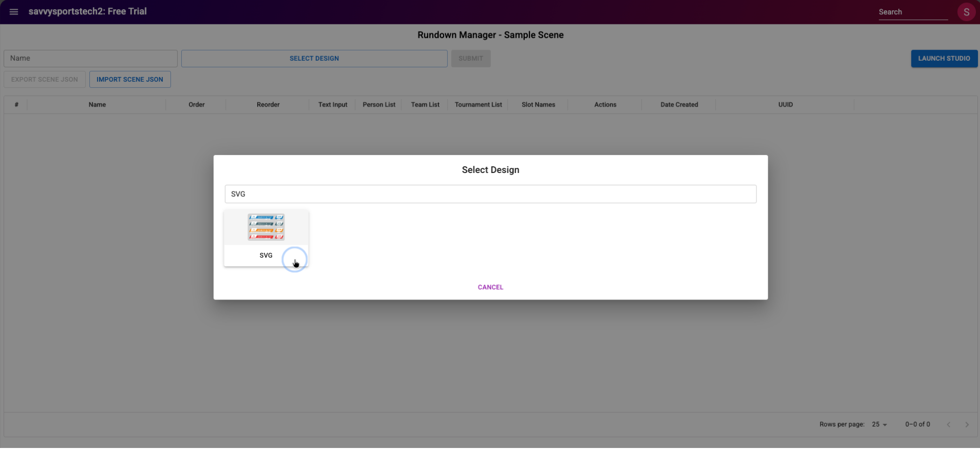980x449 pixels.
Task: Sort by the Name column header
Action: click(x=97, y=105)
